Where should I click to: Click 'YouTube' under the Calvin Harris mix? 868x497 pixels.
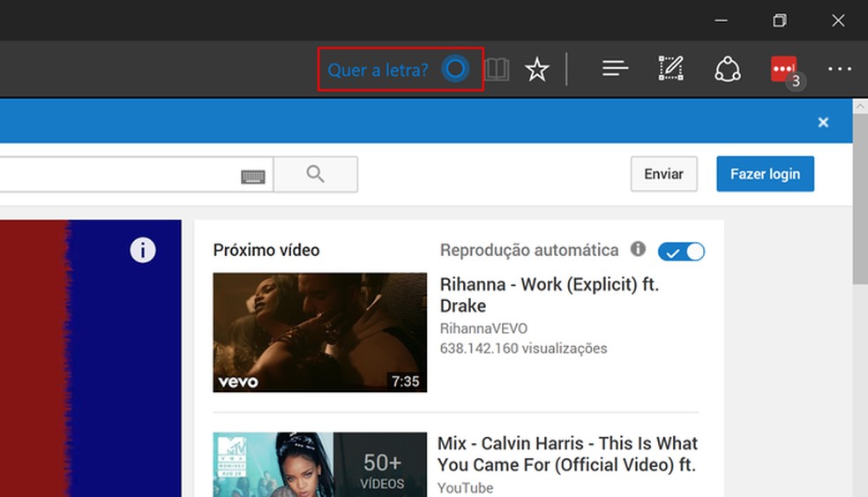click(465, 487)
